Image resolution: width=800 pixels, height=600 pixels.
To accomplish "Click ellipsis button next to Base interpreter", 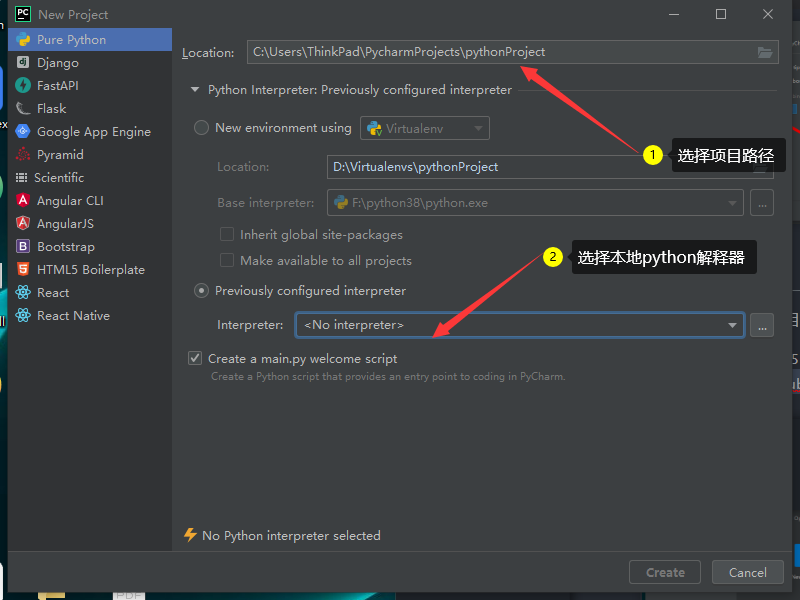I will point(762,203).
